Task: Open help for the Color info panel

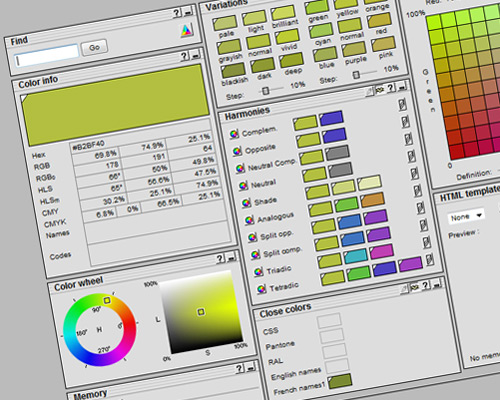Action: (x=184, y=56)
